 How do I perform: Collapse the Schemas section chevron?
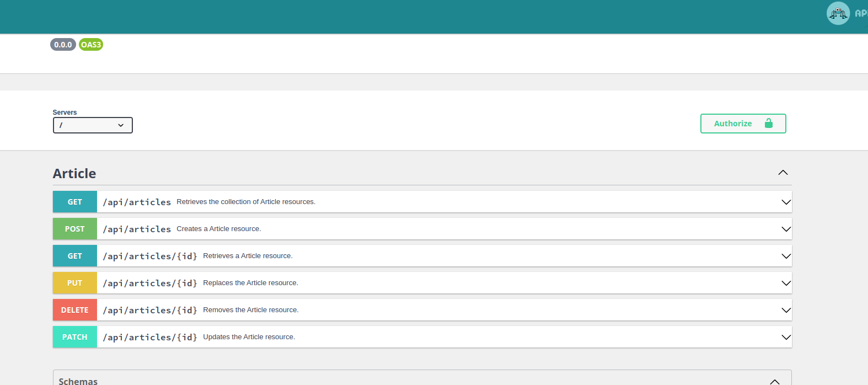pyautogui.click(x=775, y=381)
